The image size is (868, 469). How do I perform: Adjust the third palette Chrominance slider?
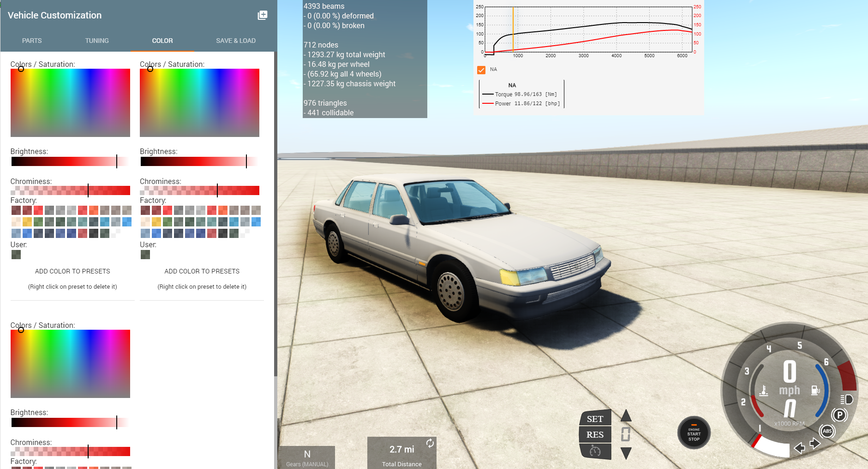(x=70, y=451)
